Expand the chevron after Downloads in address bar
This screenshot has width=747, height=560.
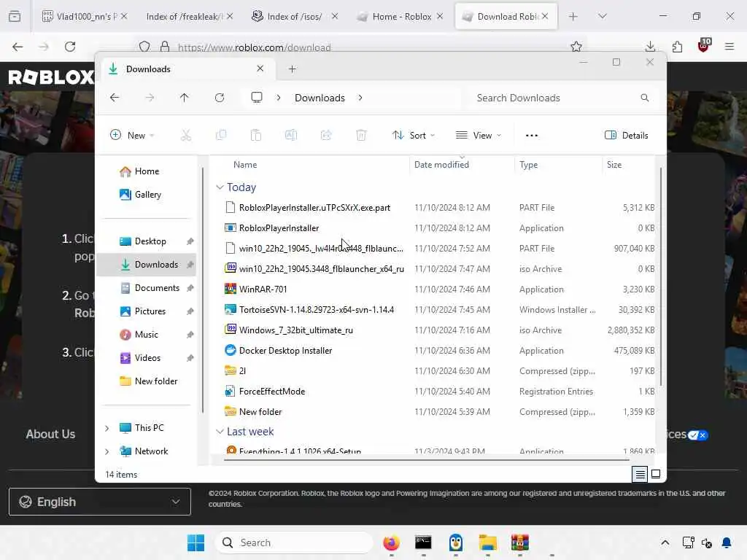point(360,98)
